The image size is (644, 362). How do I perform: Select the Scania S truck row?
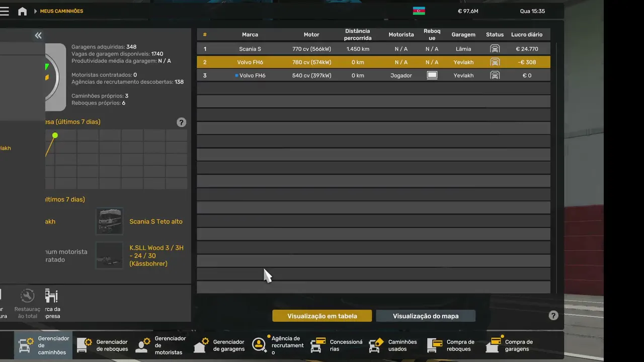tap(373, 49)
